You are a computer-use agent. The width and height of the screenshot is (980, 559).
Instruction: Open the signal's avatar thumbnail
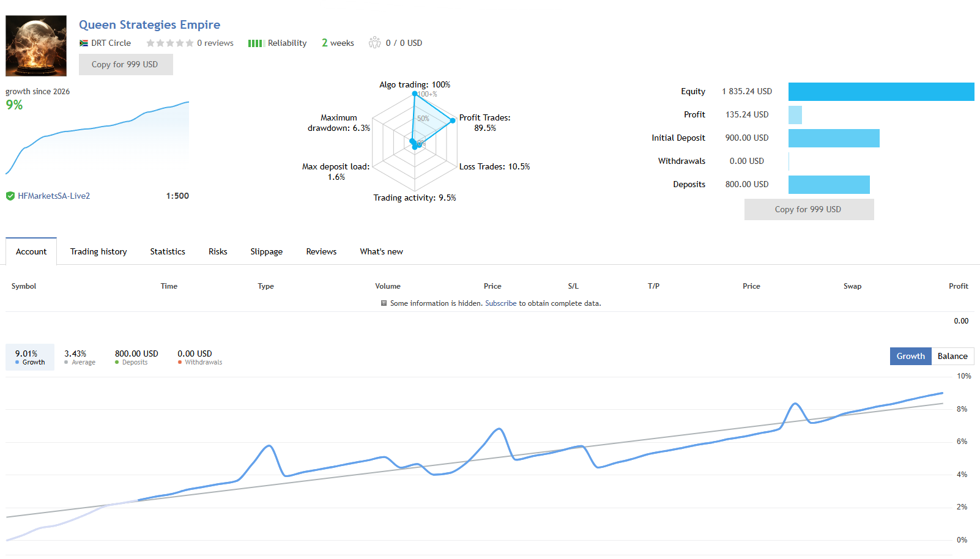coord(35,45)
